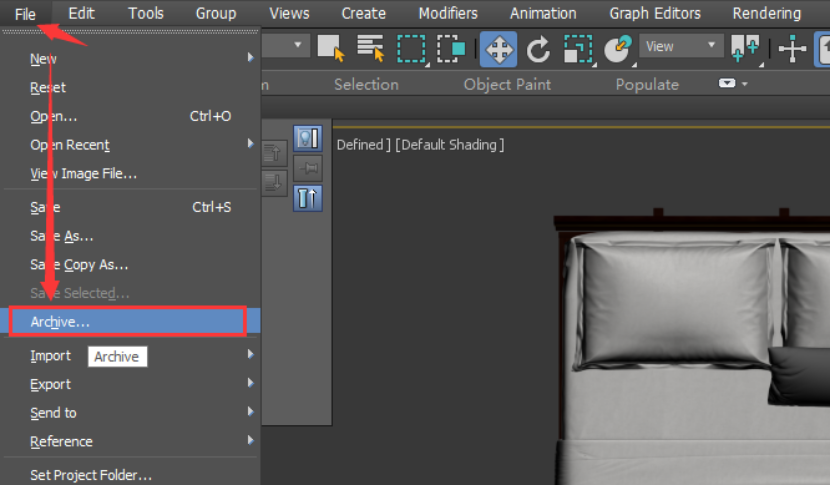Open the Modifiers menu
Screen dimensions: 831x485
click(x=448, y=13)
